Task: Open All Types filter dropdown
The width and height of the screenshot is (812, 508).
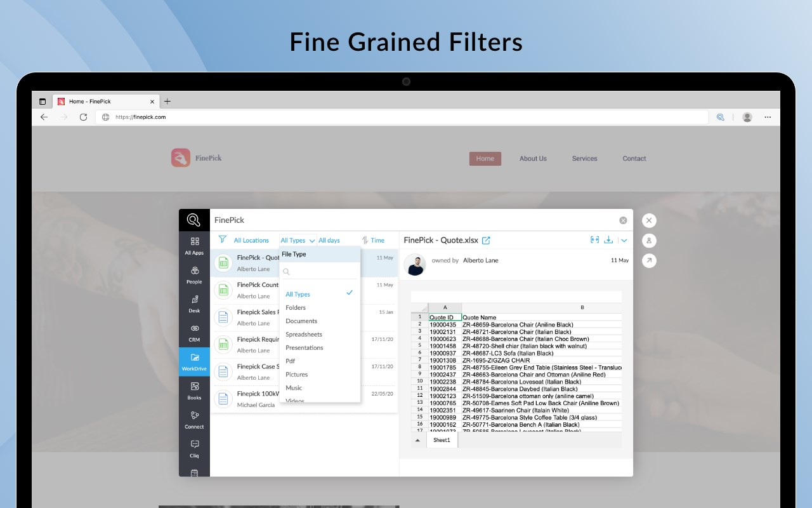Action: tap(298, 241)
